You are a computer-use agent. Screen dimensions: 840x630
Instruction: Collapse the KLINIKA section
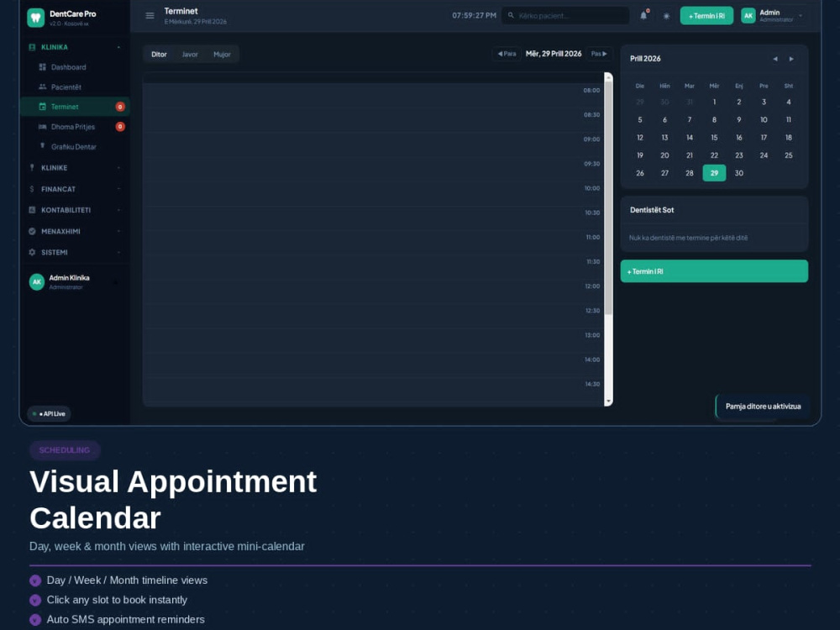tap(118, 47)
